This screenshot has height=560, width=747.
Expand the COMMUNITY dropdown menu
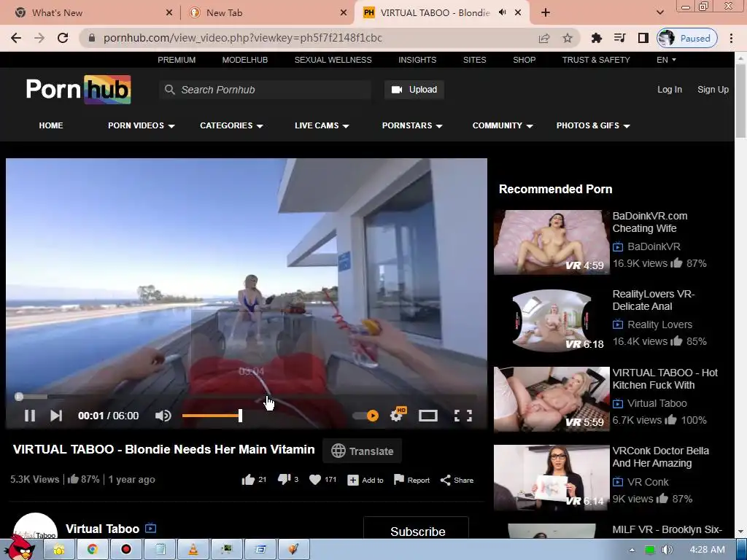pyautogui.click(x=502, y=125)
